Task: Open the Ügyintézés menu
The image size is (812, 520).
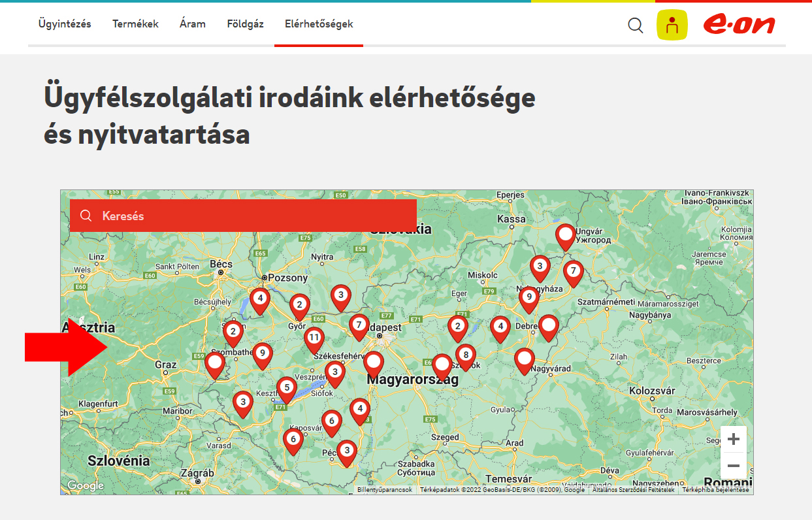Action: coord(63,24)
